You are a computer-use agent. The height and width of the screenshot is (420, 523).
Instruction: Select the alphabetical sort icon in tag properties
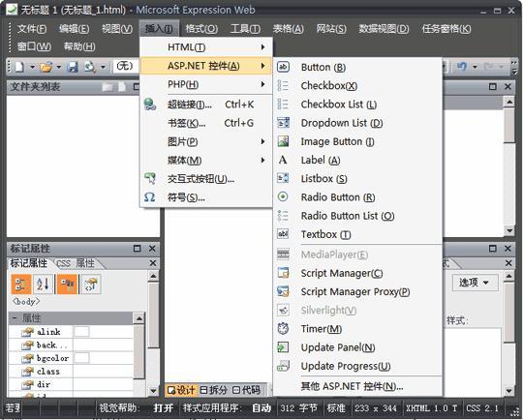pos(43,284)
